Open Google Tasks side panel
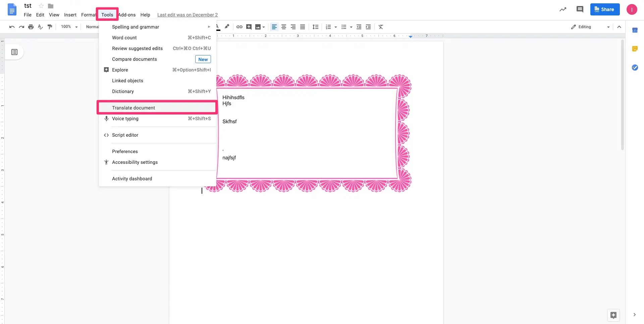Viewport: 644px width, 324px height. click(635, 67)
